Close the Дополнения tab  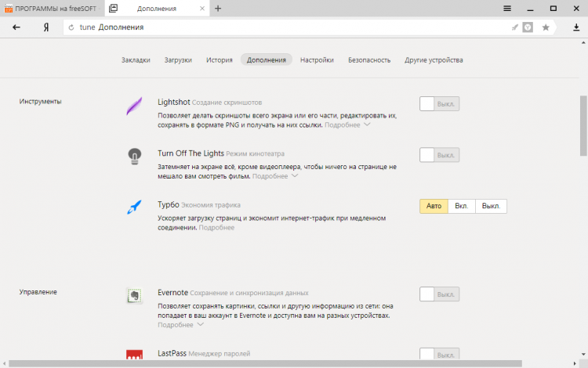coord(202,9)
